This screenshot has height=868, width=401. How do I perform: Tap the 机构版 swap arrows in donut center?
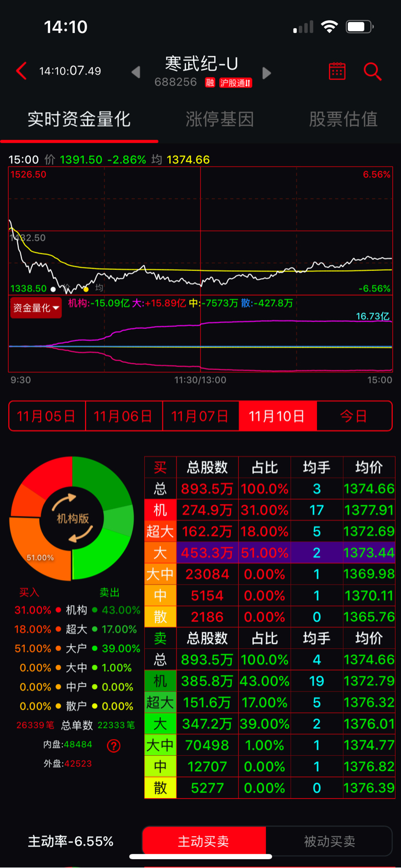point(72,518)
